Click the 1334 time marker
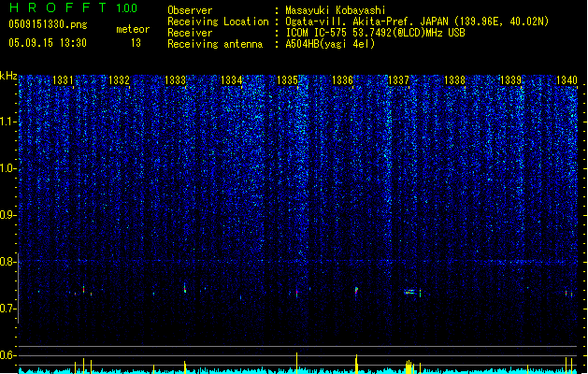Screen dimensions: 588x374 click(x=232, y=80)
